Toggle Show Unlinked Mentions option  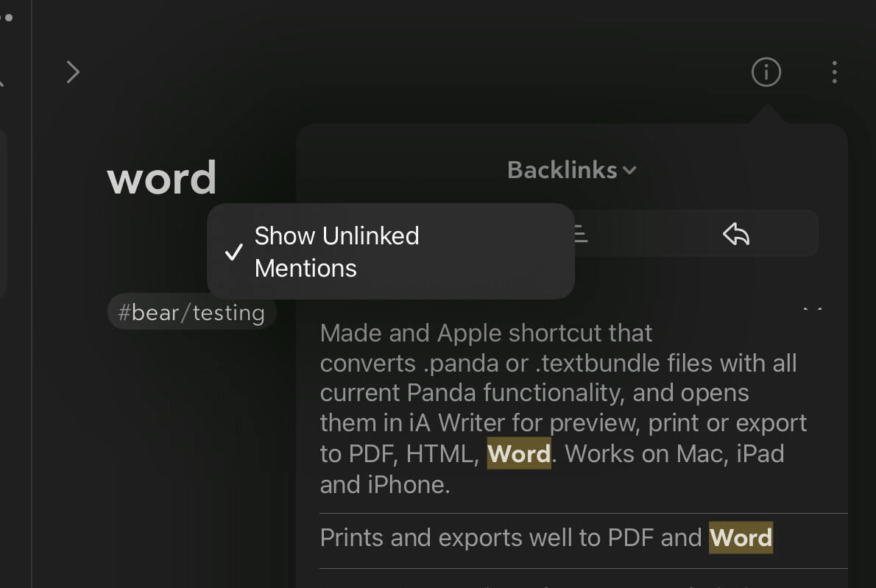pos(390,252)
